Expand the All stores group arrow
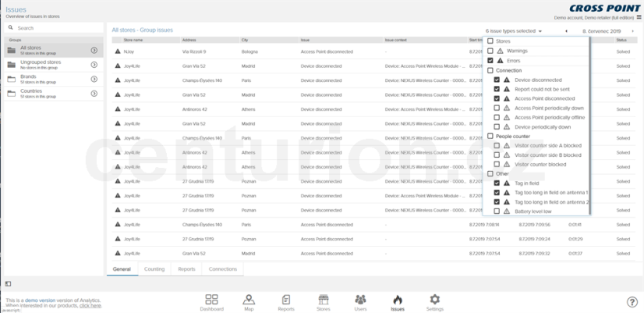This screenshot has width=644, height=313. click(x=94, y=50)
